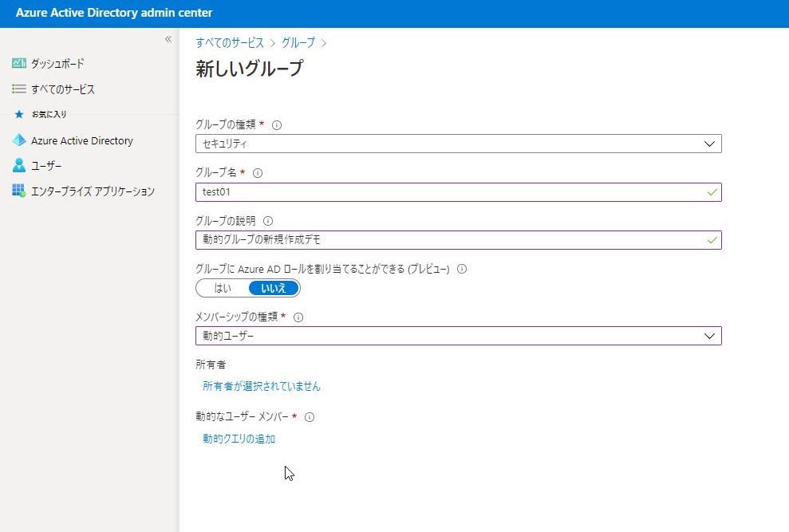Navigate to グループ via the breadcrumb
The image size is (789, 532).
pyautogui.click(x=298, y=42)
